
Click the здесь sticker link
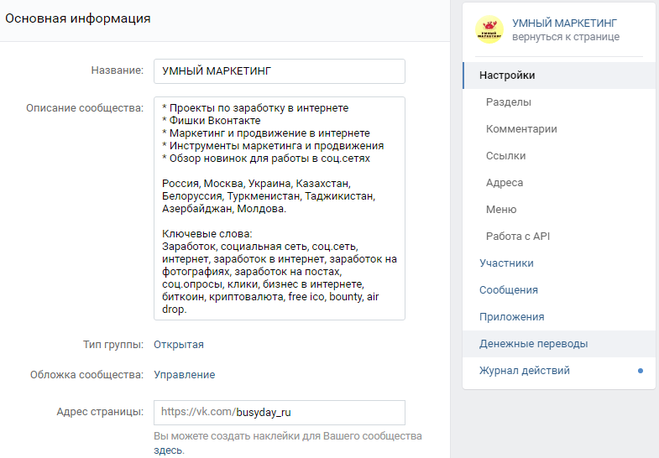(168, 451)
